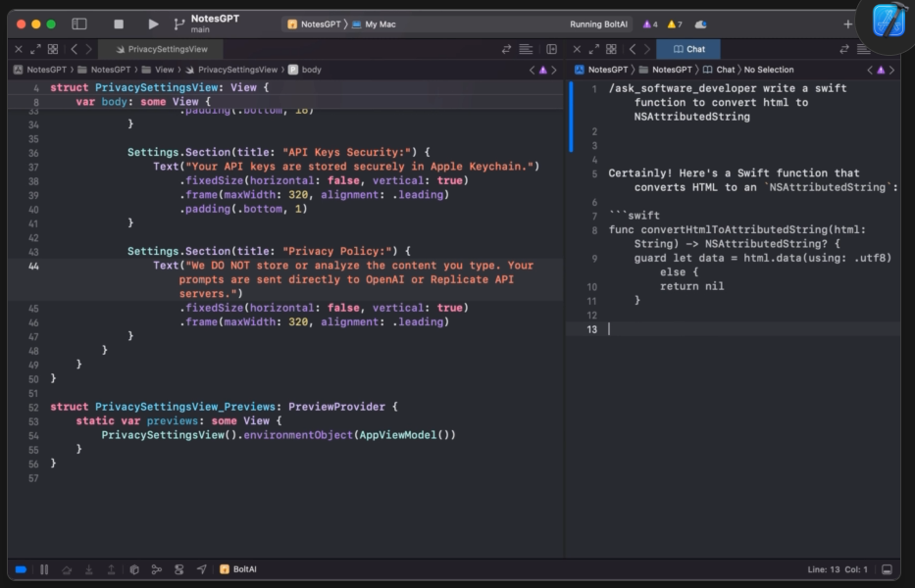The image size is (915, 588).
Task: Choose the My Mac run destination
Action: pyautogui.click(x=380, y=24)
